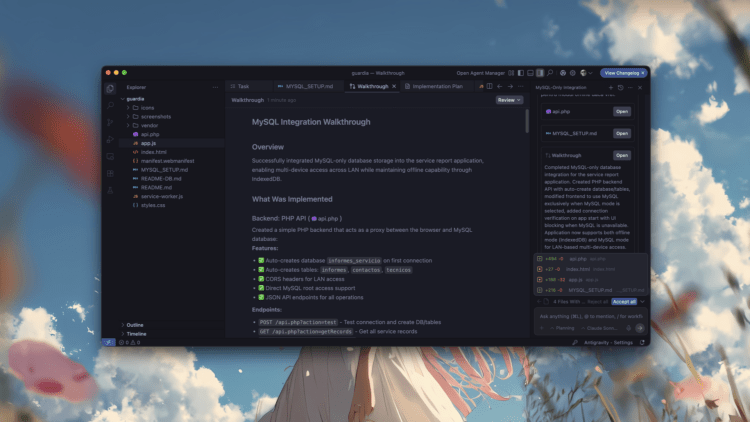Open the Review dropdown
The height and width of the screenshot is (422, 750).
pyautogui.click(x=508, y=100)
